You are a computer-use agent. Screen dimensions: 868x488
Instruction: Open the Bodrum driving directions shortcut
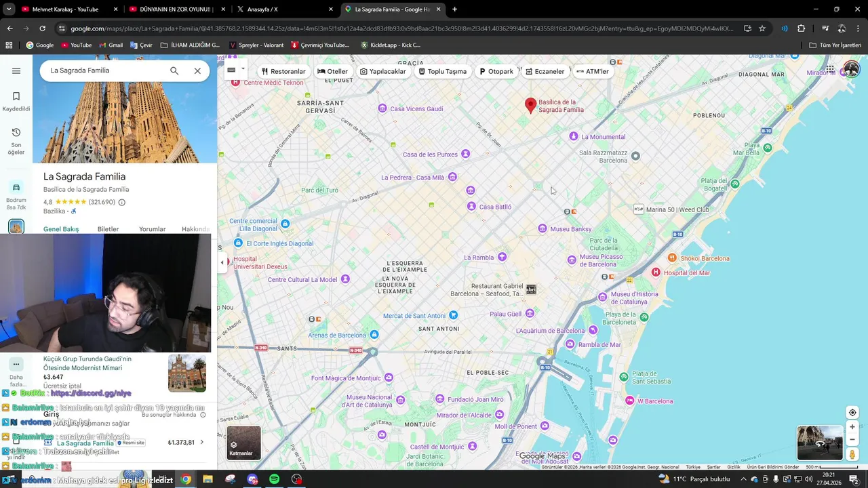click(16, 195)
